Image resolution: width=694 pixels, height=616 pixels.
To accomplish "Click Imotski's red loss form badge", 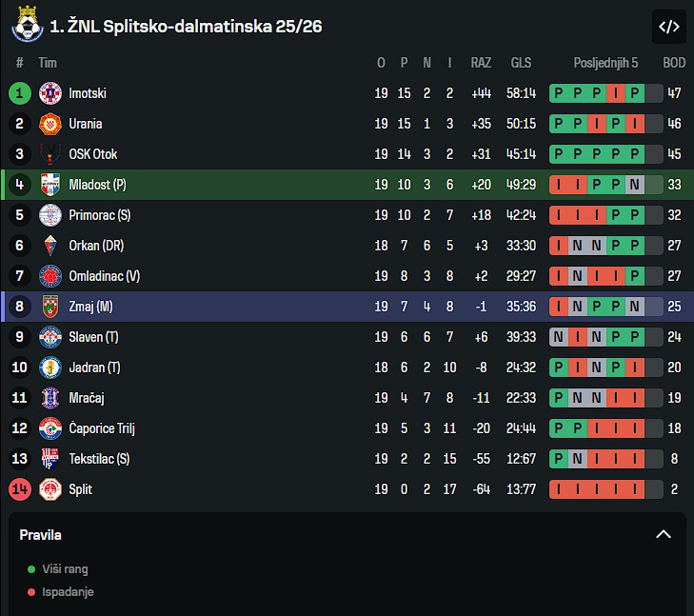I will [616, 93].
